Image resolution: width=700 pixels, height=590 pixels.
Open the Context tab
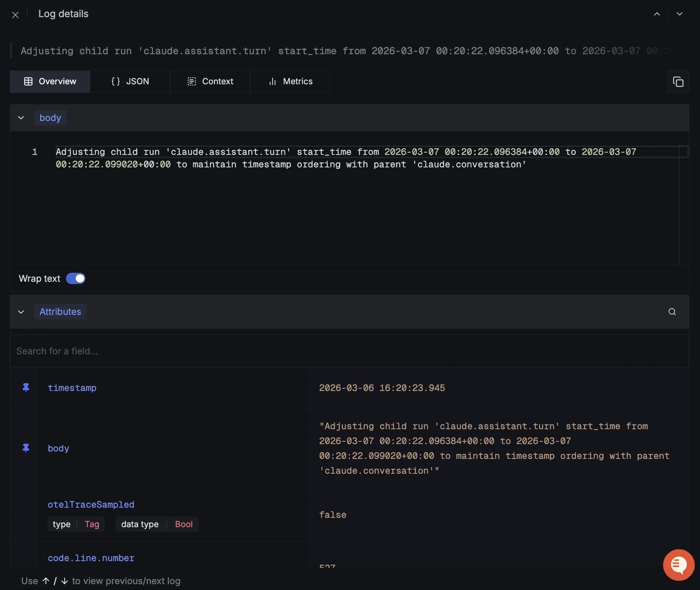pyautogui.click(x=210, y=82)
